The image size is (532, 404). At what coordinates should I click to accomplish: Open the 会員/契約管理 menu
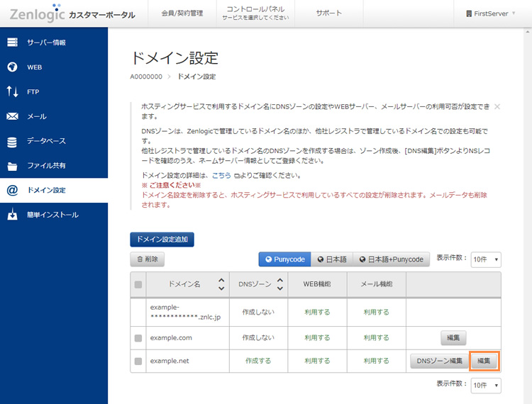tap(182, 13)
